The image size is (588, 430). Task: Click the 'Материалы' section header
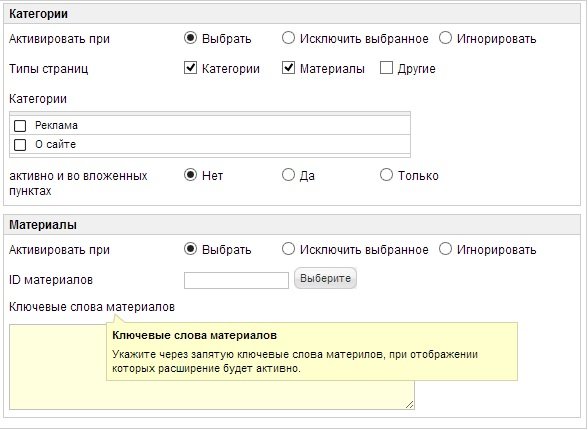tap(292, 225)
